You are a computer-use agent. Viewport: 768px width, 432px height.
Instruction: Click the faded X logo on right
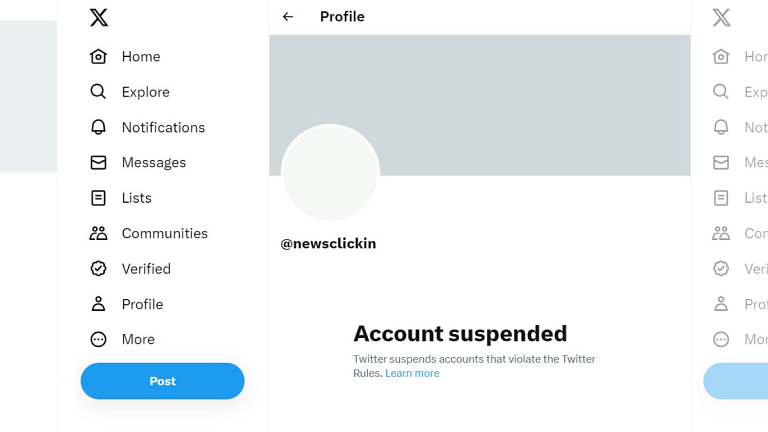[721, 18]
